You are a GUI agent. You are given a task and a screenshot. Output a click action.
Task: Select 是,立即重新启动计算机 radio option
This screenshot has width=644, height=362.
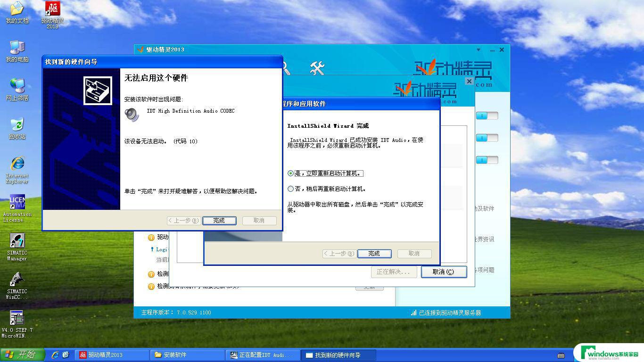coord(325,173)
